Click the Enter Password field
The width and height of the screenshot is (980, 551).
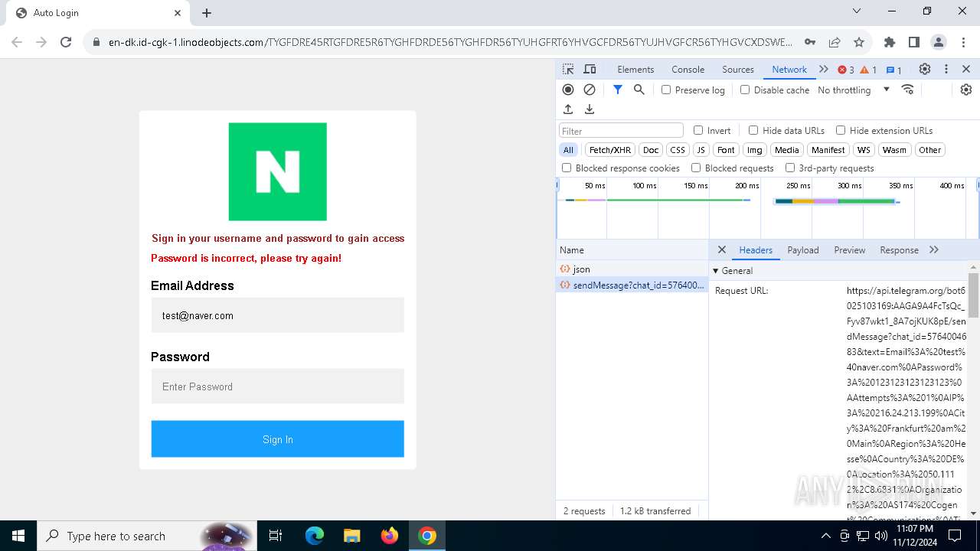(277, 386)
